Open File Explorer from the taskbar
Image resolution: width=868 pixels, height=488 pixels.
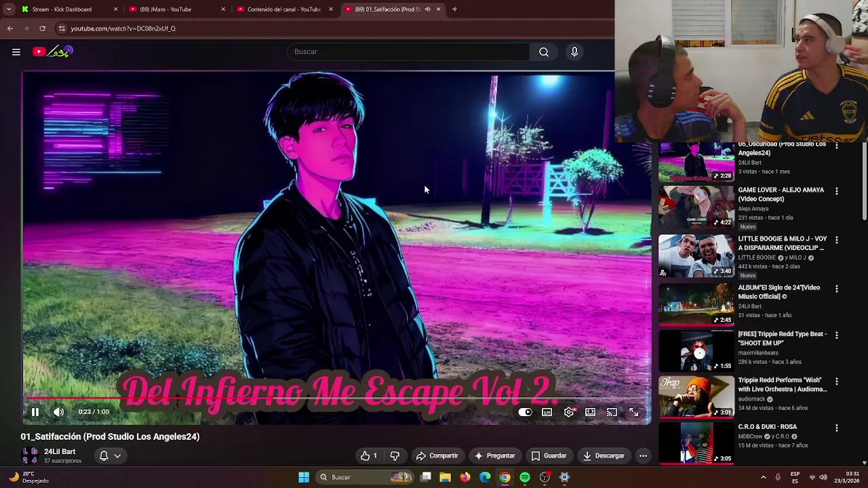446,477
